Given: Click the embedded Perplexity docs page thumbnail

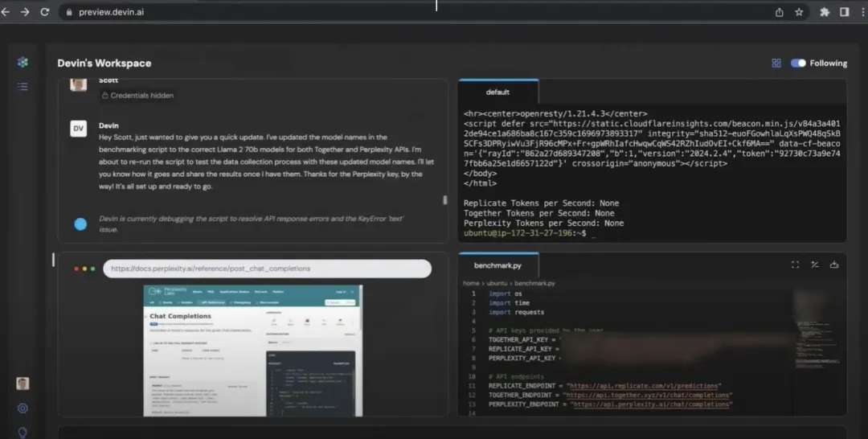Looking at the screenshot, I should 252,351.
